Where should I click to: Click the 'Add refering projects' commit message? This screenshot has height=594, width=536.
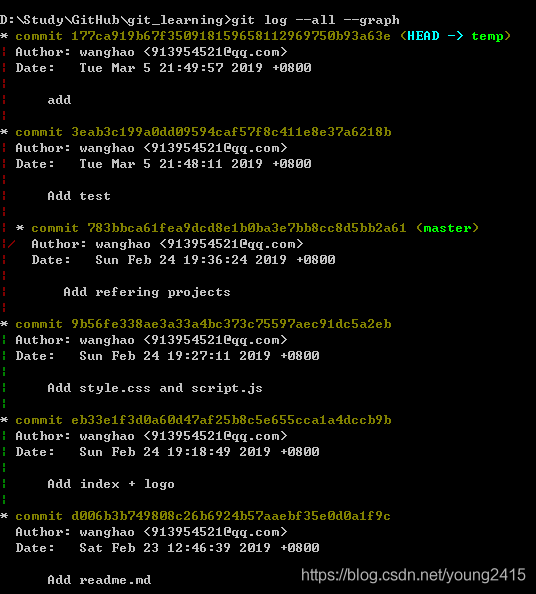coord(147,292)
